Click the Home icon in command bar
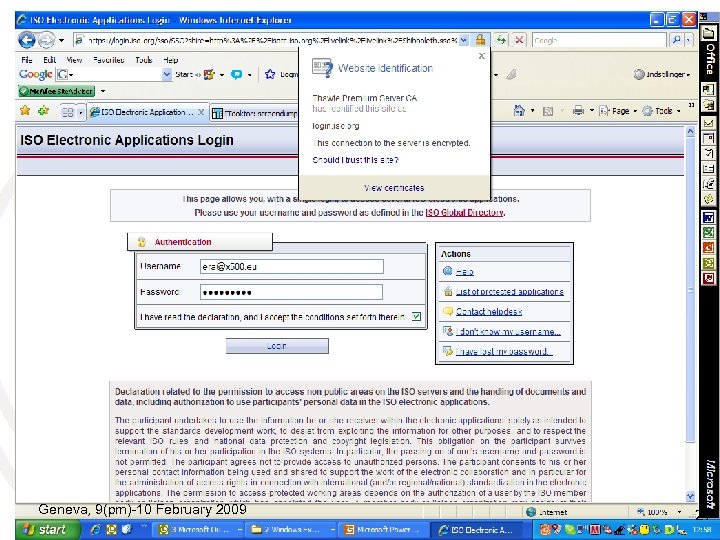This screenshot has width=720, height=540. click(519, 111)
